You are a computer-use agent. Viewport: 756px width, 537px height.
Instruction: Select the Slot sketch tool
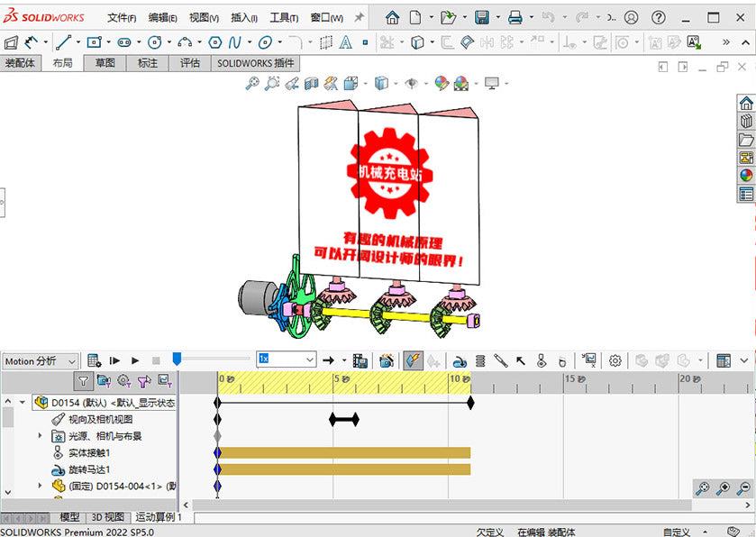(x=124, y=42)
